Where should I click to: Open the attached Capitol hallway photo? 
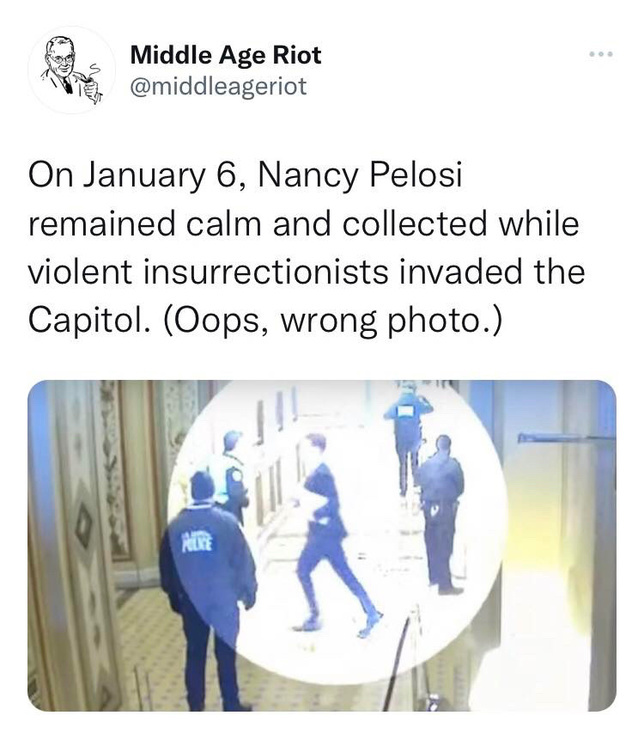point(322,546)
